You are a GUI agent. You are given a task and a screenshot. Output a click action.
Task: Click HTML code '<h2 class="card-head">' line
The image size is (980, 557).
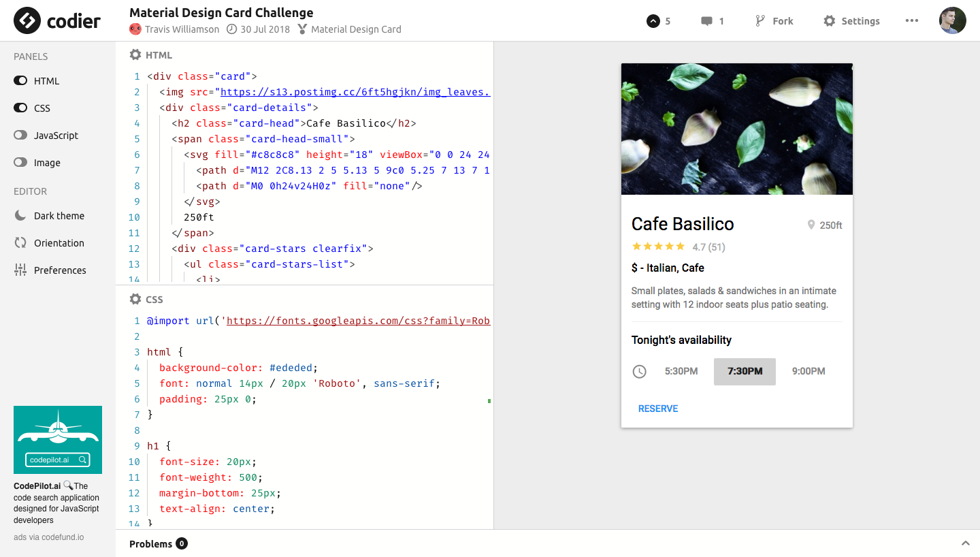[x=293, y=123]
